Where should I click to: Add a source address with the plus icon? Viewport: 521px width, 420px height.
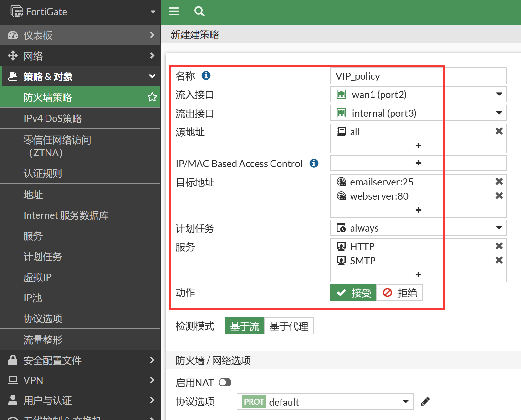click(x=418, y=145)
